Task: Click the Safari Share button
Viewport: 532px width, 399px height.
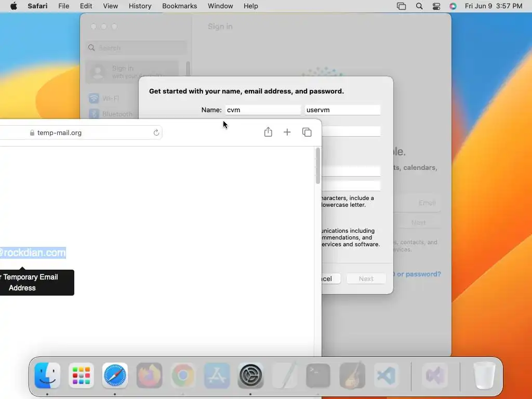Action: coord(268,132)
